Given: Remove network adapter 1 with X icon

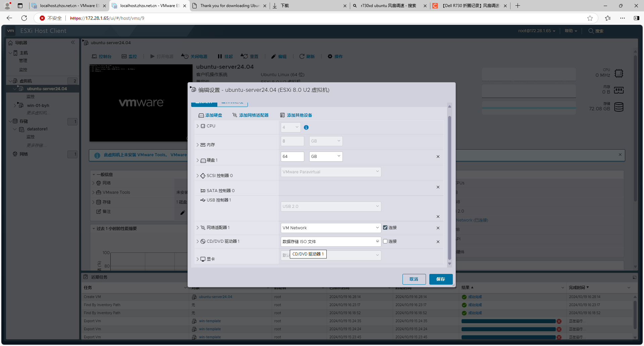Looking at the screenshot, I should point(438,228).
